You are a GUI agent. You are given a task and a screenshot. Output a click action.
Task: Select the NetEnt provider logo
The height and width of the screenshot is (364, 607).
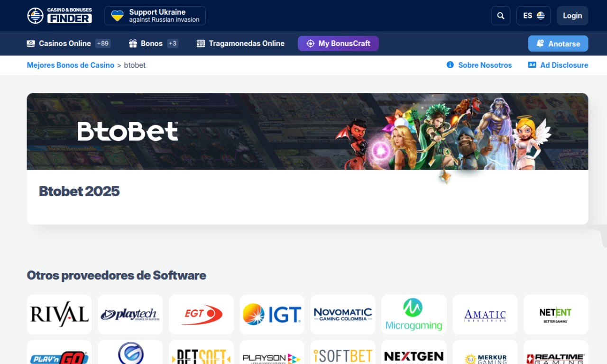coord(556,315)
